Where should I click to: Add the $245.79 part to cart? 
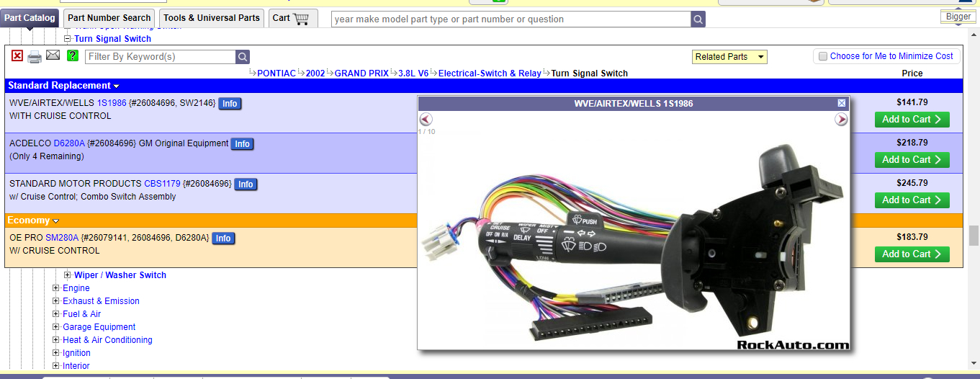click(x=912, y=200)
